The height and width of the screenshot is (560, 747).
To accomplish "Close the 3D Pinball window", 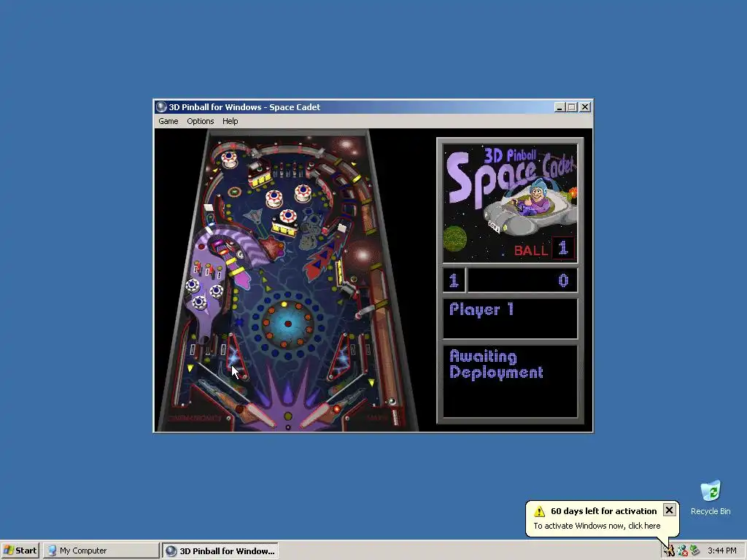I will coord(585,107).
